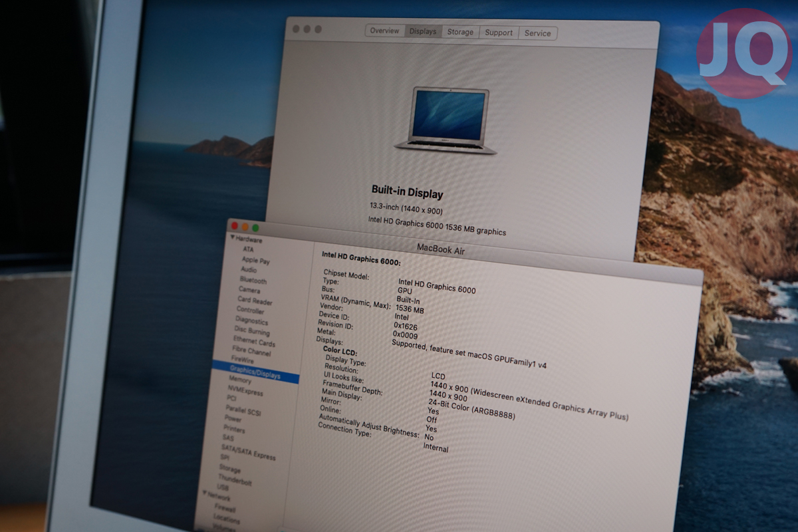
Task: Select Locations under Network
Action: [227, 519]
